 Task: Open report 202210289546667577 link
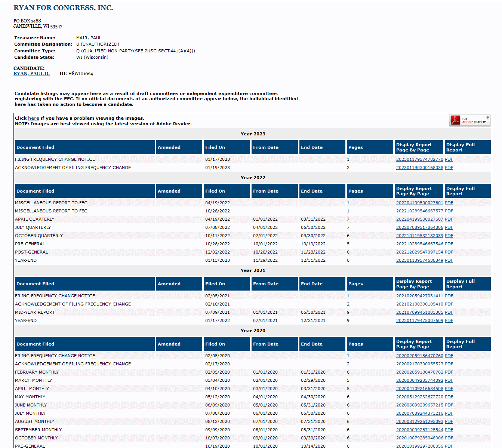pyautogui.click(x=419, y=211)
